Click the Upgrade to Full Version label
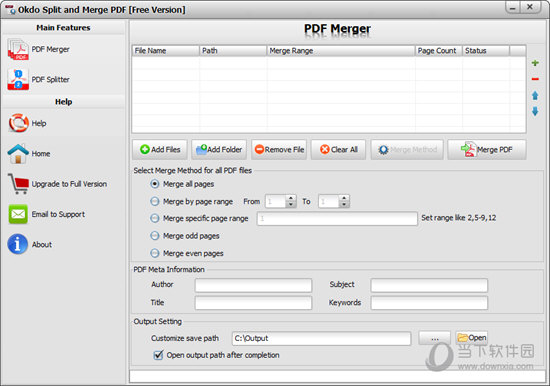The width and height of the screenshot is (550, 386). coord(69,184)
